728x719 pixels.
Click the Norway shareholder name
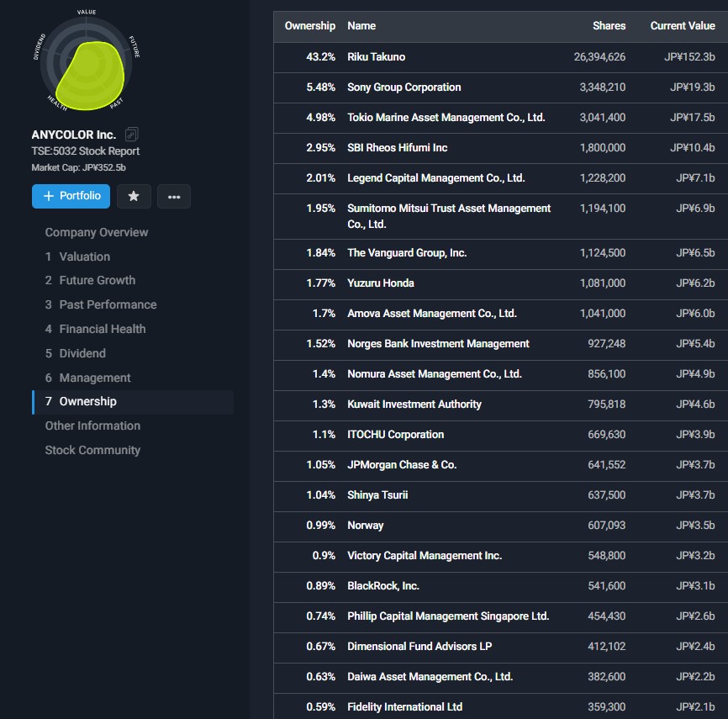click(x=366, y=526)
